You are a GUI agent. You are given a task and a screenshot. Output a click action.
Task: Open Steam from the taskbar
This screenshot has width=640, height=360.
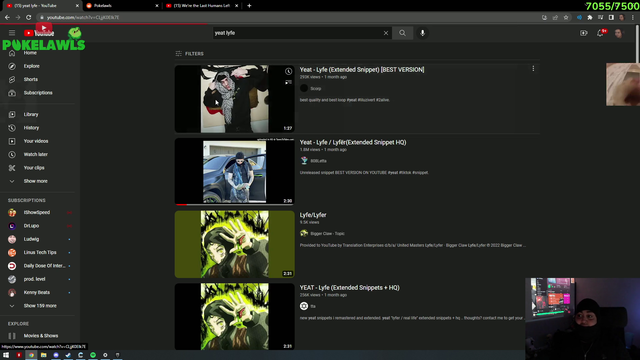[x=68, y=355]
